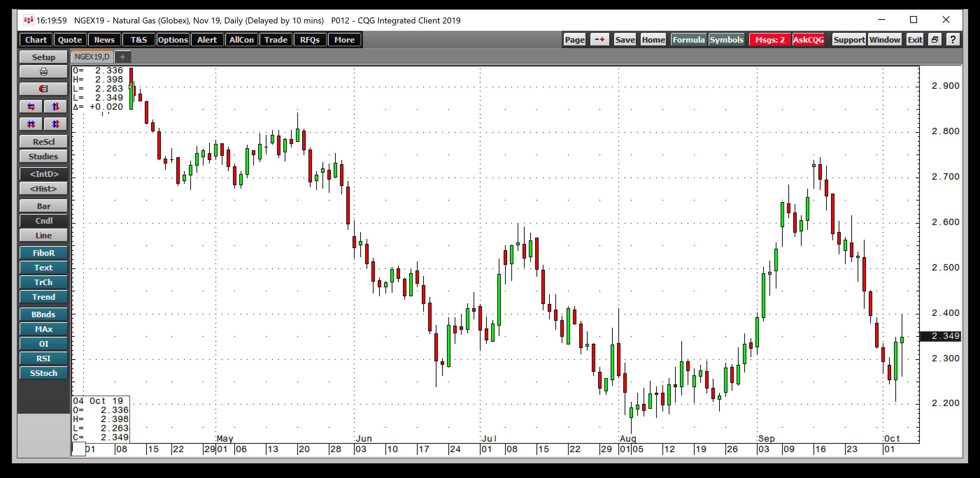Add the MAx moving average study
This screenshot has height=478, width=980.
[43, 329]
